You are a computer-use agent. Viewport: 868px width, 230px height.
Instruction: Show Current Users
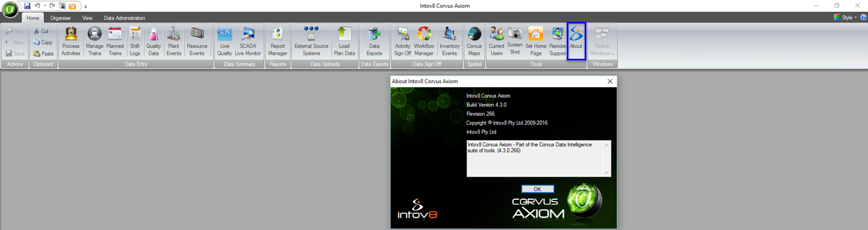click(497, 41)
